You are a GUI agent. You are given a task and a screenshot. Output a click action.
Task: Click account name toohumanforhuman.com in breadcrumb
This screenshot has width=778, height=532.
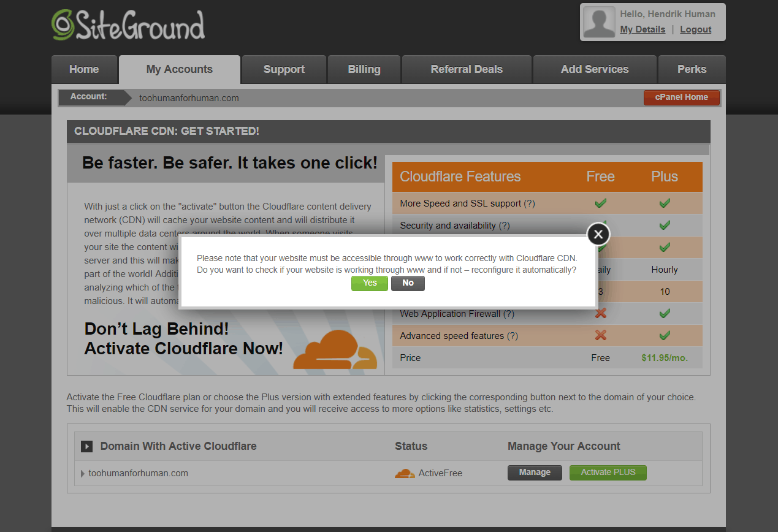coord(189,98)
